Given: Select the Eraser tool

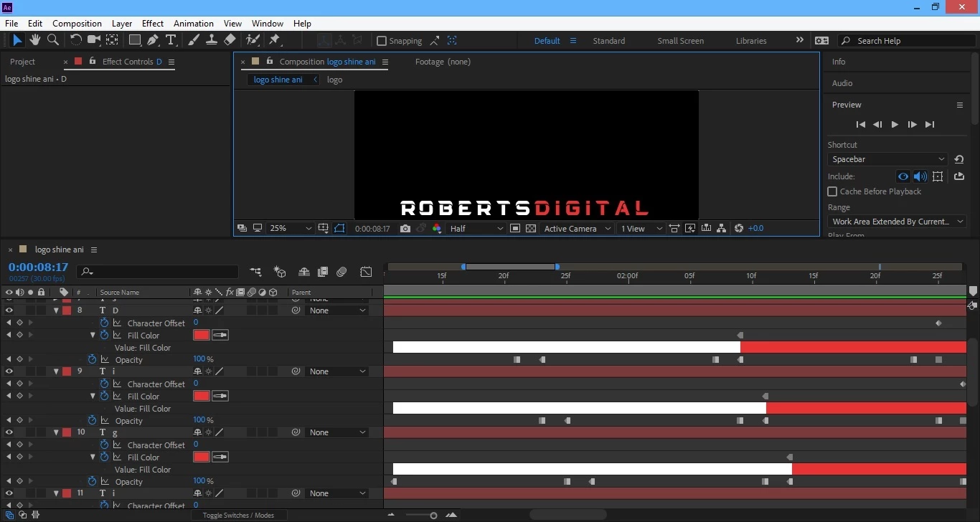Looking at the screenshot, I should coord(230,40).
